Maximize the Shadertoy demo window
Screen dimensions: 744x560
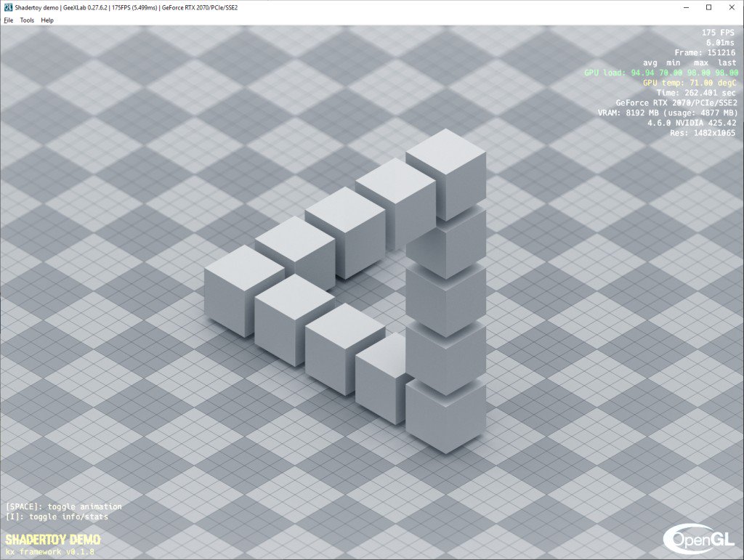click(709, 7)
